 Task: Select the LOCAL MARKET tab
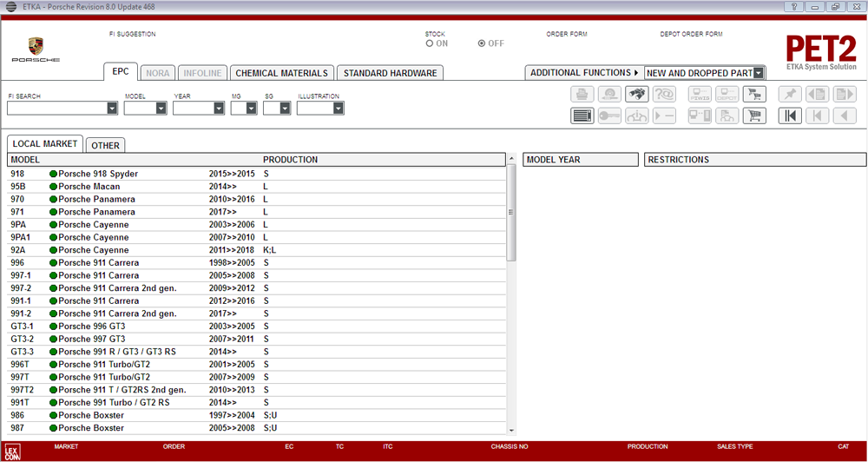pos(45,144)
